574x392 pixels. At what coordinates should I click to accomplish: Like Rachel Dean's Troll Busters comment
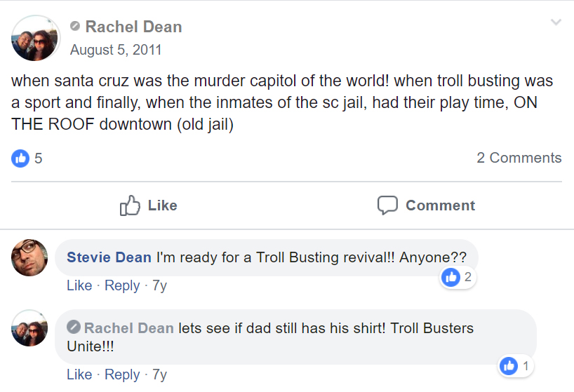point(79,374)
